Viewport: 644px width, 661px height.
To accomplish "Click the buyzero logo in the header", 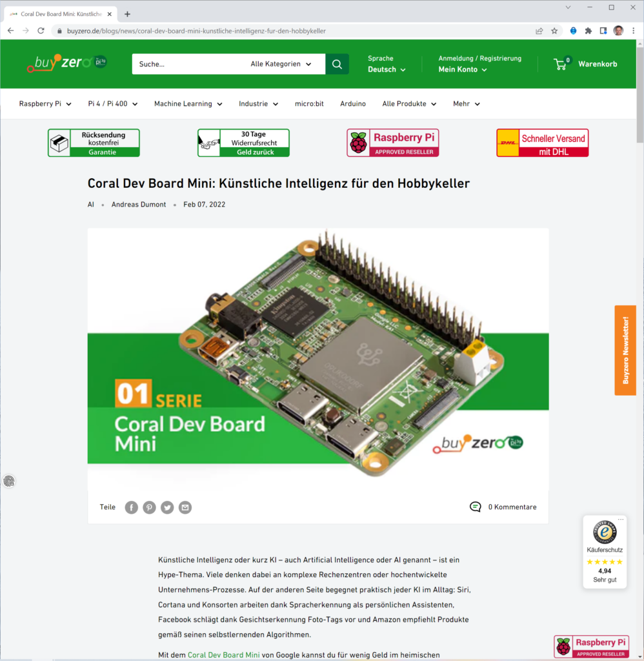I will tap(66, 63).
